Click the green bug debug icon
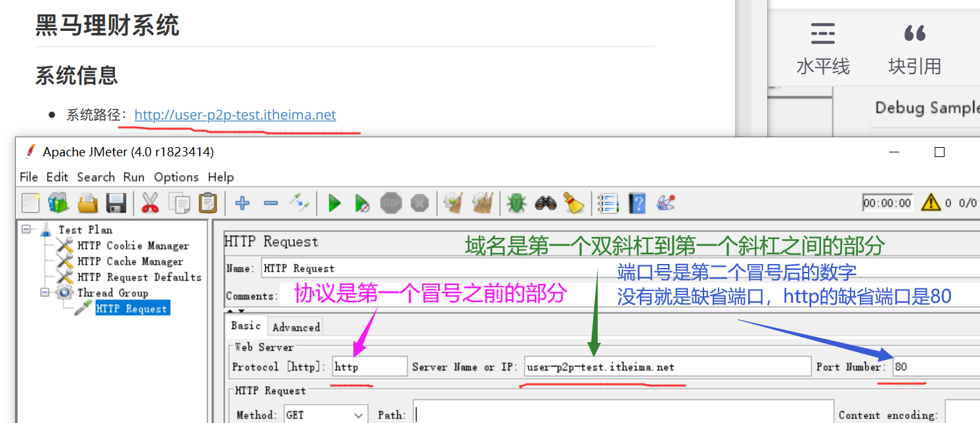The height and width of the screenshot is (423, 980). 516,203
